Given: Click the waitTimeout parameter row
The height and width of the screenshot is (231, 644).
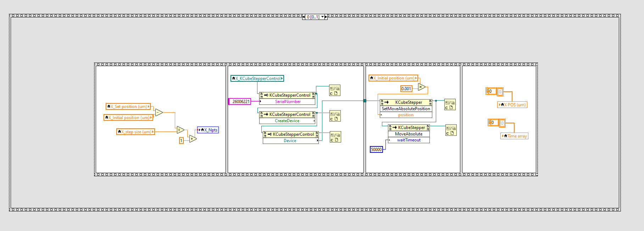Looking at the screenshot, I should click(x=409, y=140).
